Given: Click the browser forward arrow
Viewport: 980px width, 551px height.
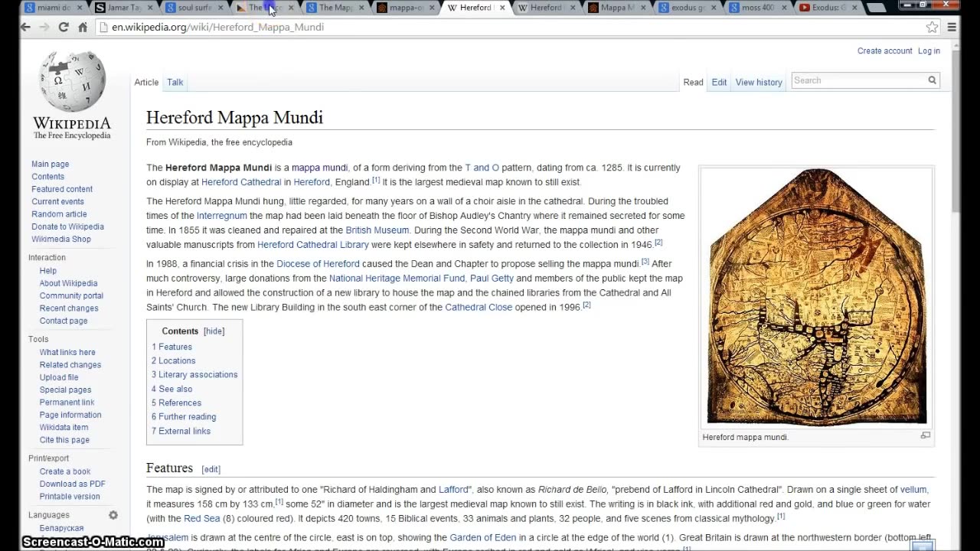Looking at the screenshot, I should point(44,27).
